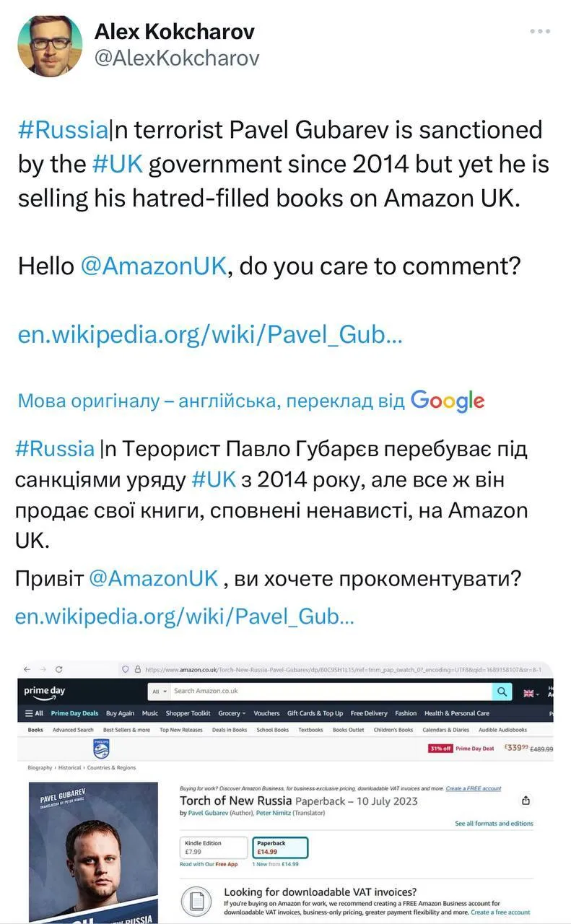The width and height of the screenshot is (571, 924).
Task: Open the UK flag country selector
Action: [530, 692]
